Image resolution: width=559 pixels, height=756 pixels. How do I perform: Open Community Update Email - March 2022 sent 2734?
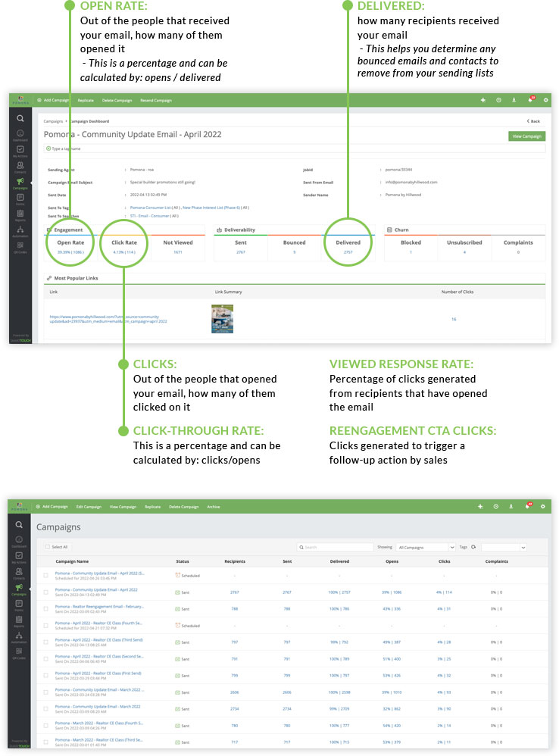[98, 706]
